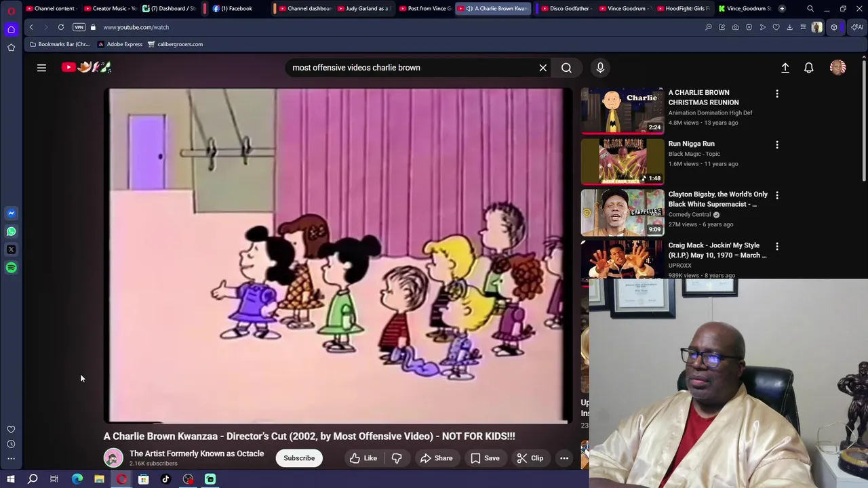Viewport: 868px width, 488px height.
Task: Open options menu for Run Nigga Run video
Action: [777, 144]
